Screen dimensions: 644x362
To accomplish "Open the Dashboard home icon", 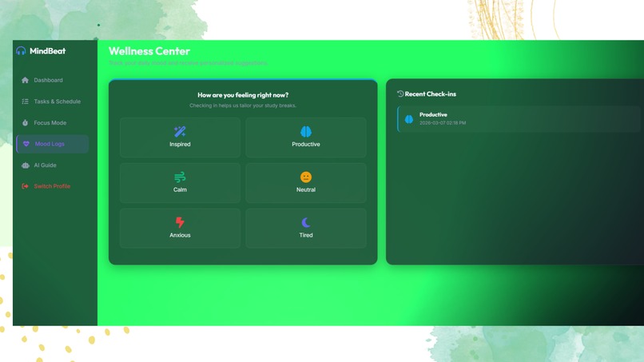I will 25,80.
